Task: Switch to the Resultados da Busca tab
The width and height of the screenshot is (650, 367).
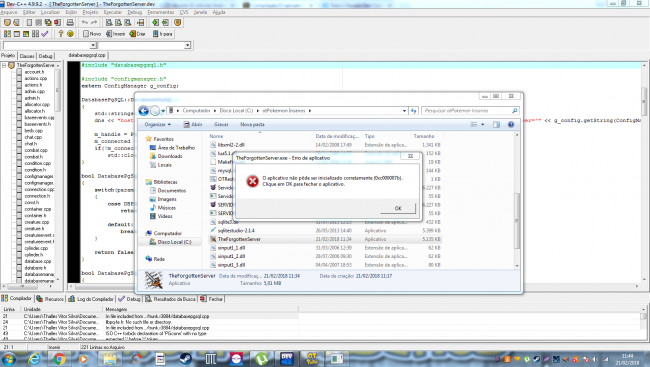Action: point(170,299)
